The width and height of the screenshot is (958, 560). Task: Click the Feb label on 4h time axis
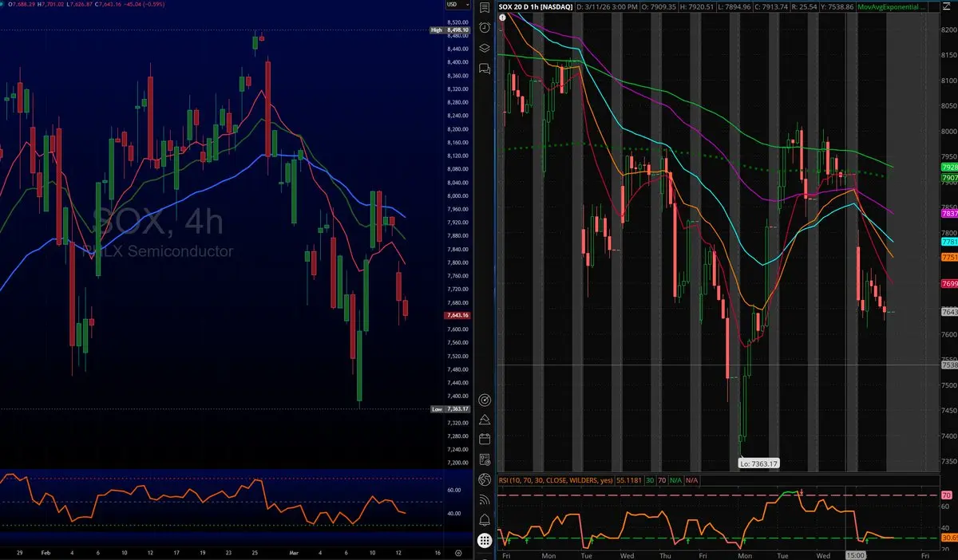[45, 552]
